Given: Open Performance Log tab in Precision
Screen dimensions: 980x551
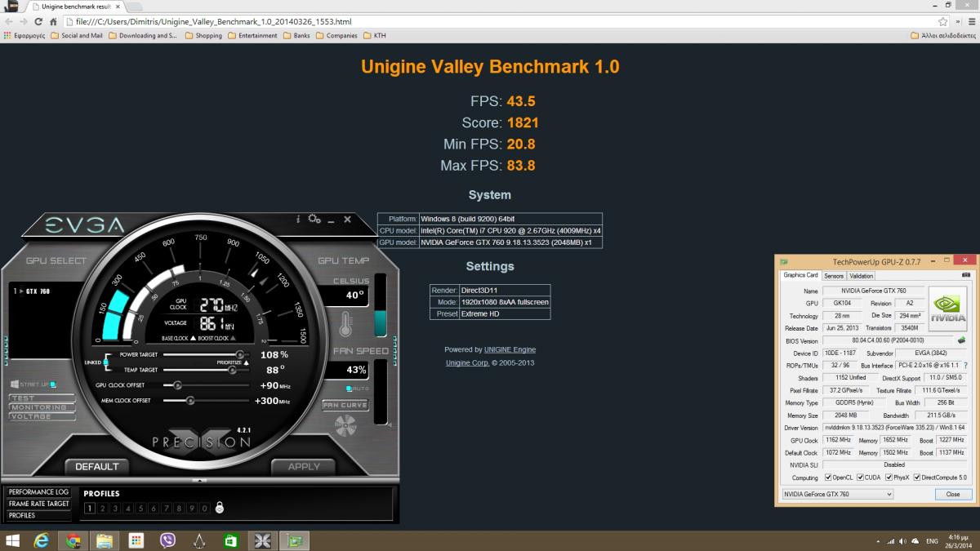Looking at the screenshot, I should click(x=38, y=492).
